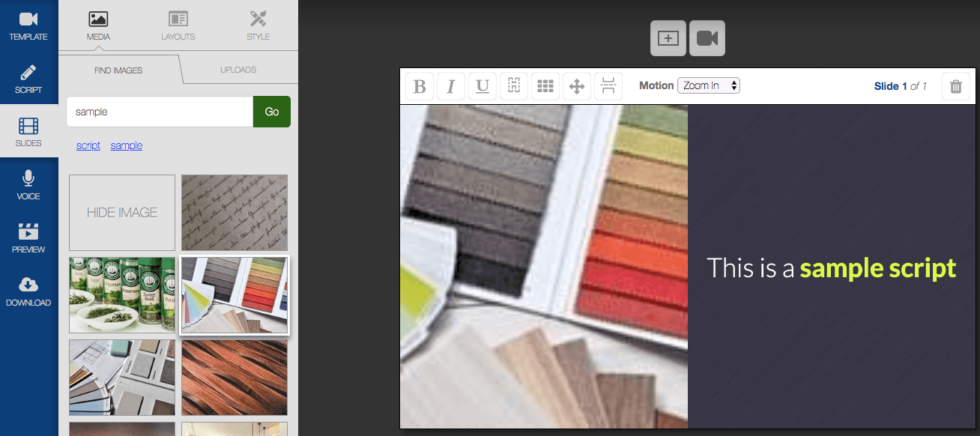The image size is (980, 436).
Task: Switch to the Media tab
Action: [98, 25]
